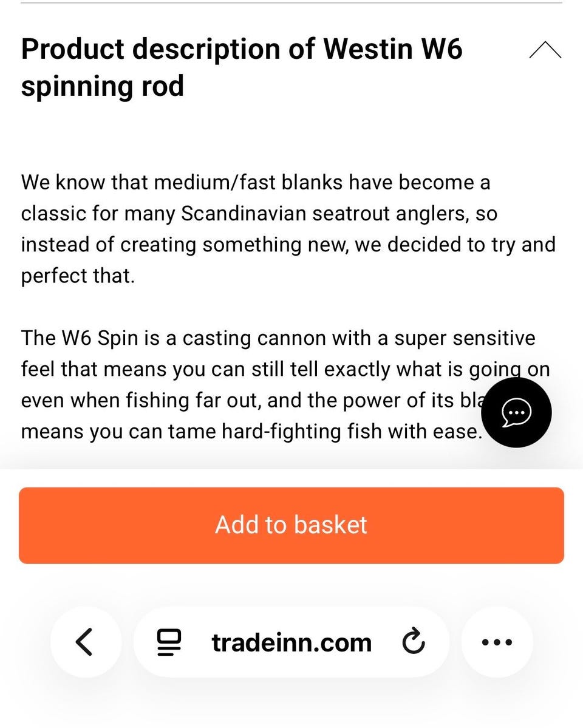Tap the 'medium/fast blanks' sentence line

tap(256, 182)
